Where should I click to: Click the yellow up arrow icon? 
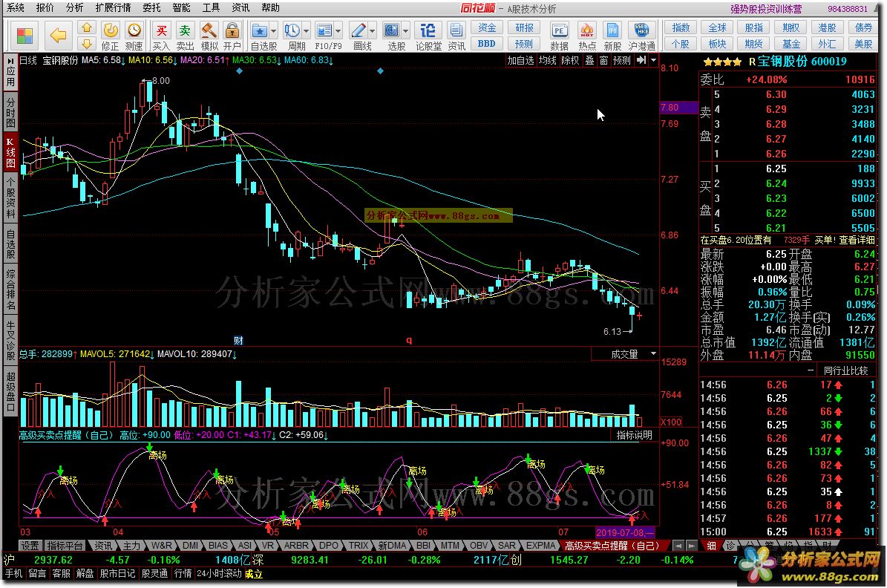(86, 27)
